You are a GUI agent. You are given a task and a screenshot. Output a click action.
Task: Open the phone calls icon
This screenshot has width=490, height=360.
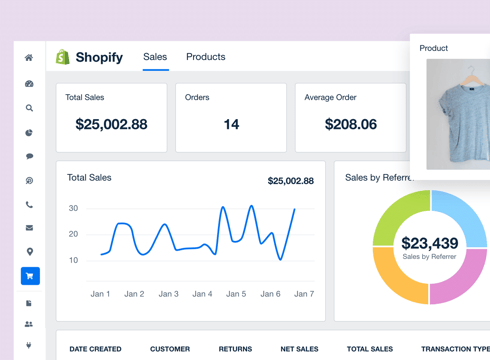tap(29, 205)
